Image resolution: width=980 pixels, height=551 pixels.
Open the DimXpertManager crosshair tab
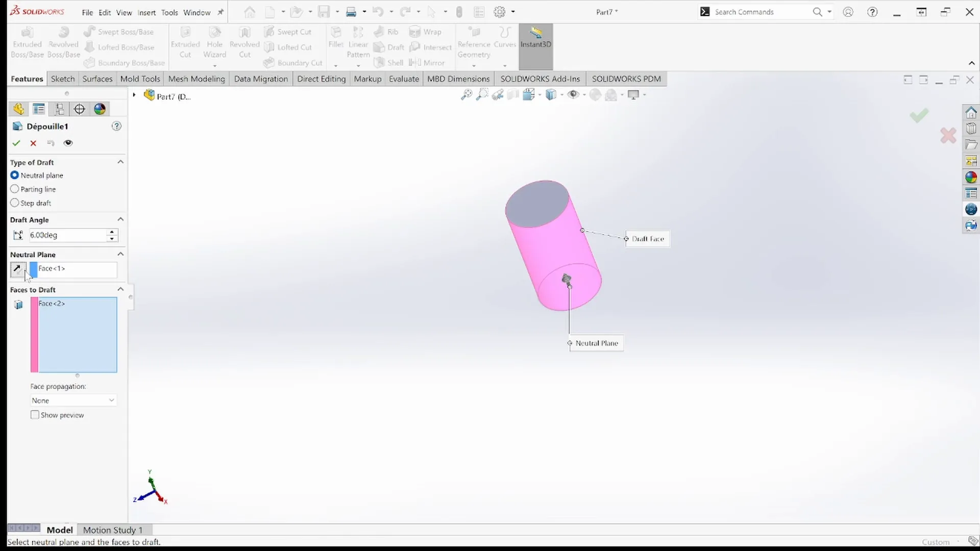80,109
